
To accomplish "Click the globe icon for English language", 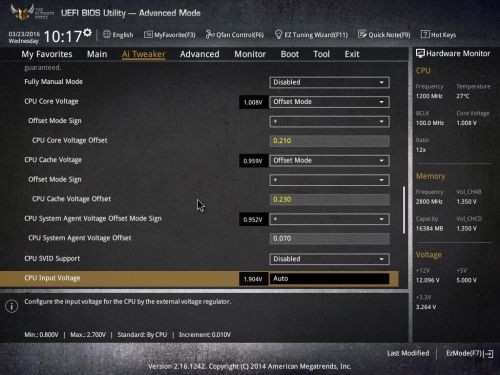I will 107,34.
